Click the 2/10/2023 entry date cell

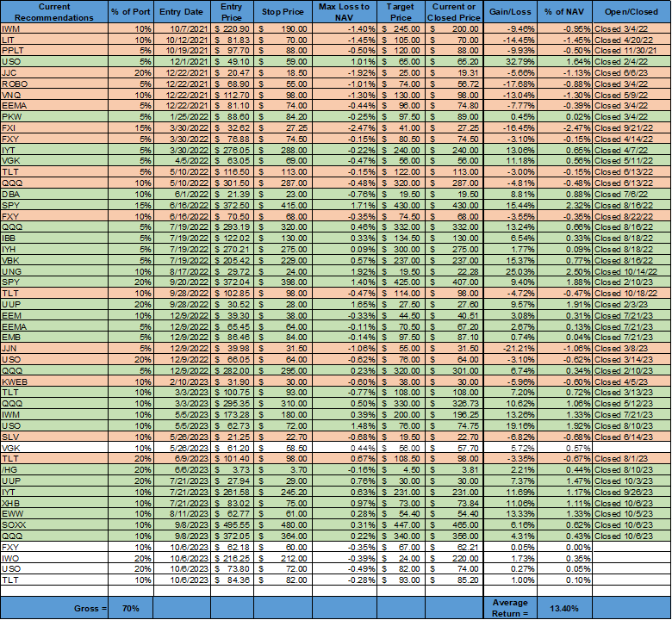coord(182,381)
